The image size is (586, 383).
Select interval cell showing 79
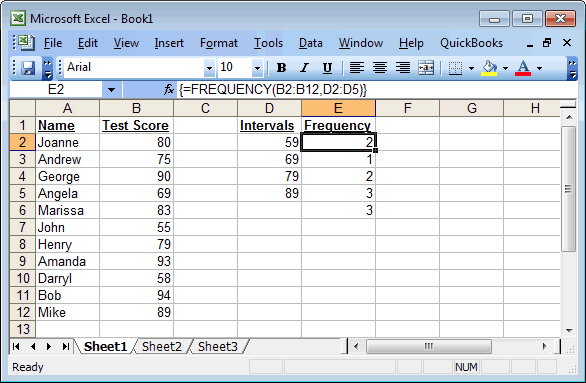click(x=269, y=176)
